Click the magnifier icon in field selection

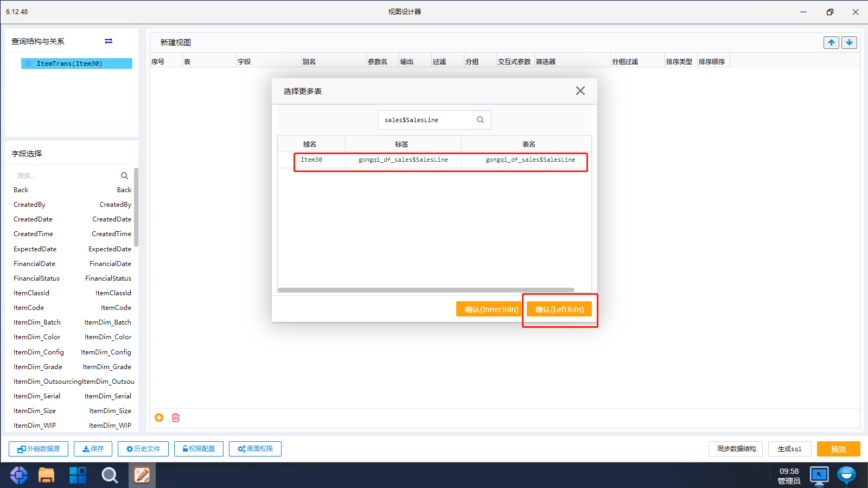coord(124,175)
